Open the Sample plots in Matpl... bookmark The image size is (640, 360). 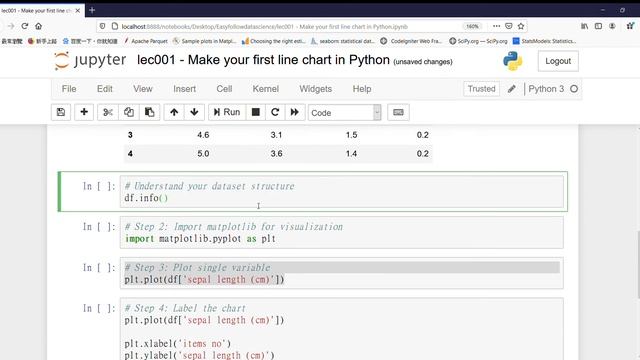(x=204, y=41)
